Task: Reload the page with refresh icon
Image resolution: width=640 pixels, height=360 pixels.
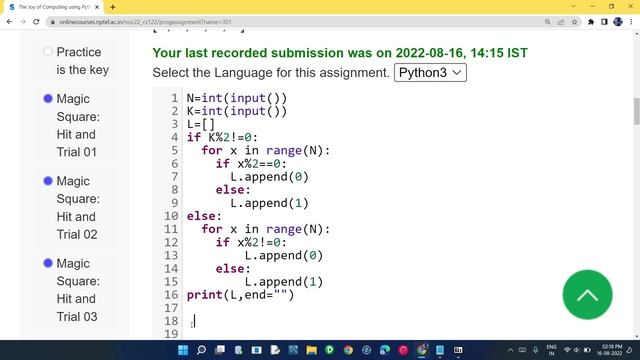Action: pyautogui.click(x=36, y=22)
